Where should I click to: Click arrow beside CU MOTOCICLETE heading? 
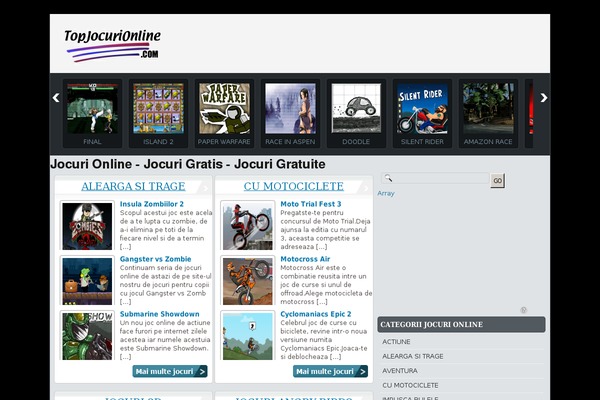(366, 188)
